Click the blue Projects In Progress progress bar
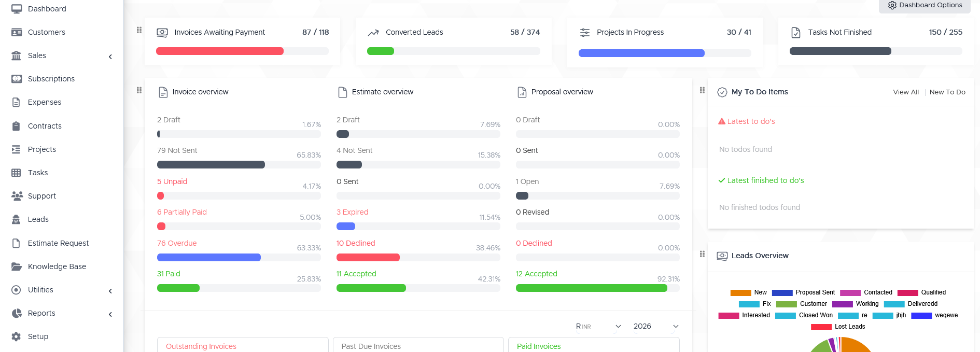980x352 pixels. tap(641, 53)
